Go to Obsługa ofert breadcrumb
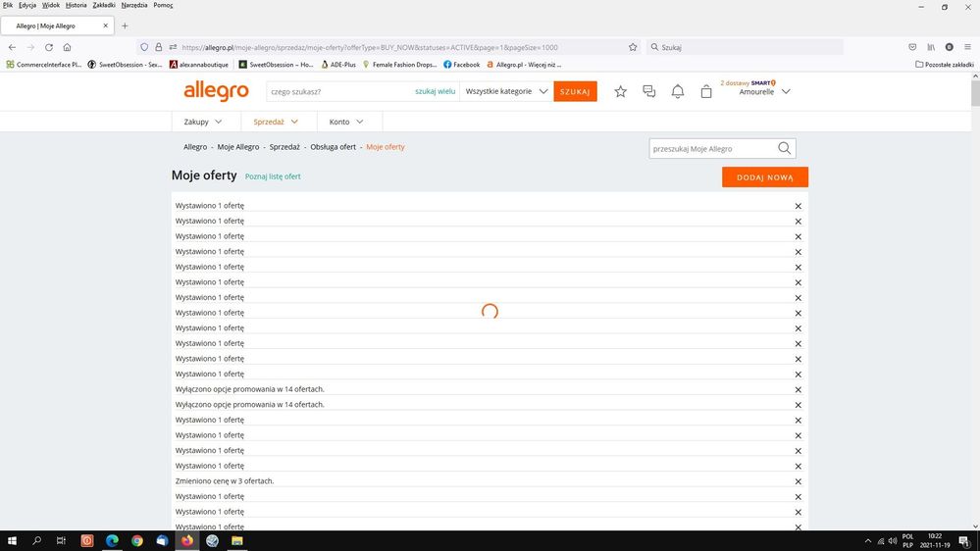980x551 pixels. (334, 147)
